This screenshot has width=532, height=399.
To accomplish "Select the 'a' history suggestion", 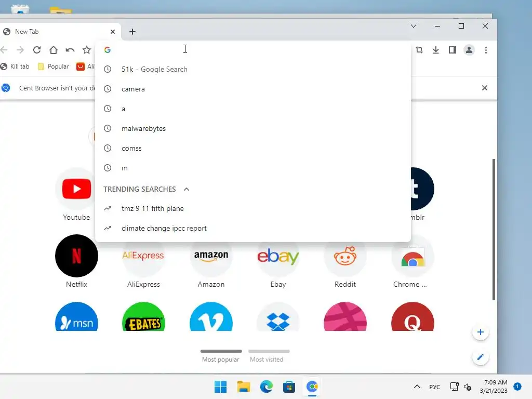I will 253,109.
